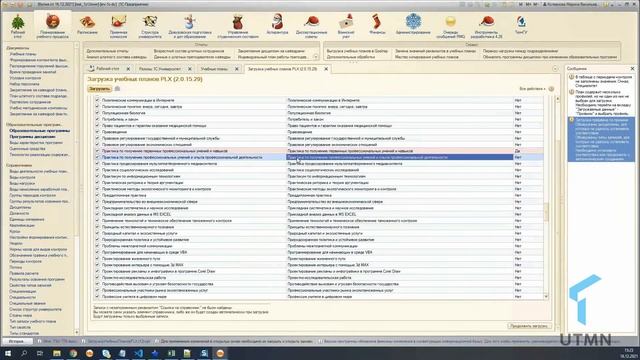Uncheck Практика социологических исследований row checkbox

point(97,170)
